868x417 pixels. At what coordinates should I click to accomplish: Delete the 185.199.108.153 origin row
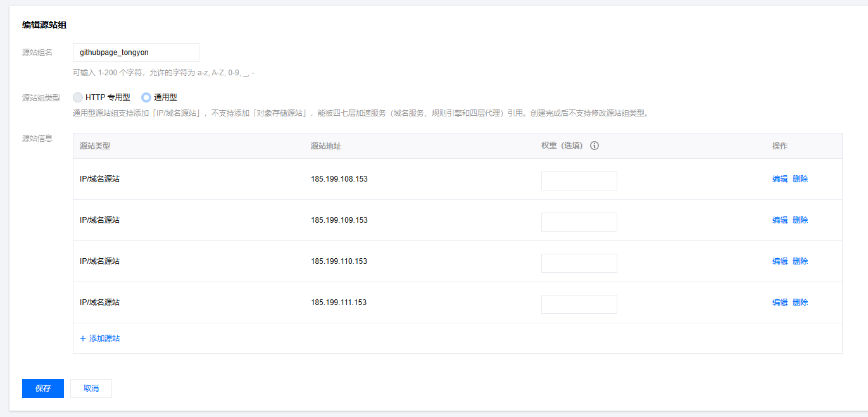click(x=800, y=179)
